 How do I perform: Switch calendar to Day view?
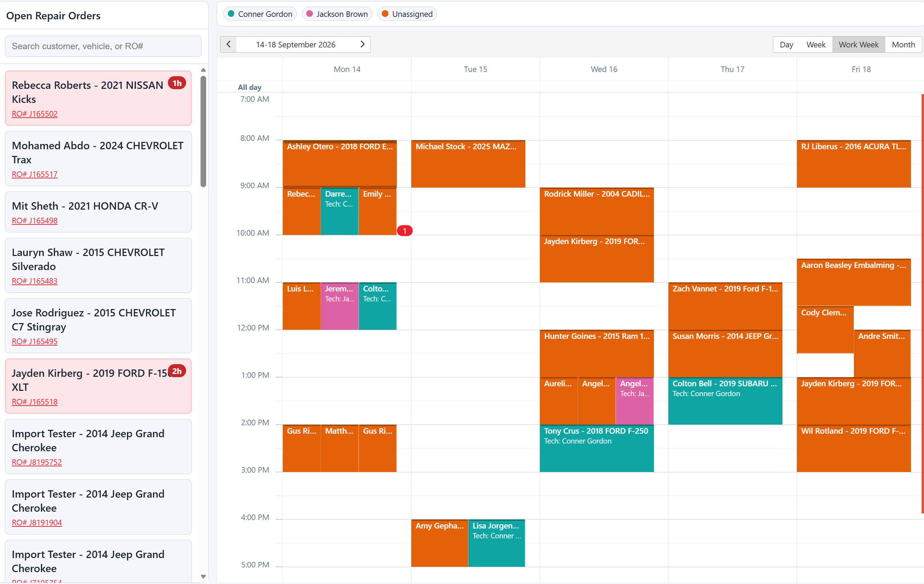786,45
